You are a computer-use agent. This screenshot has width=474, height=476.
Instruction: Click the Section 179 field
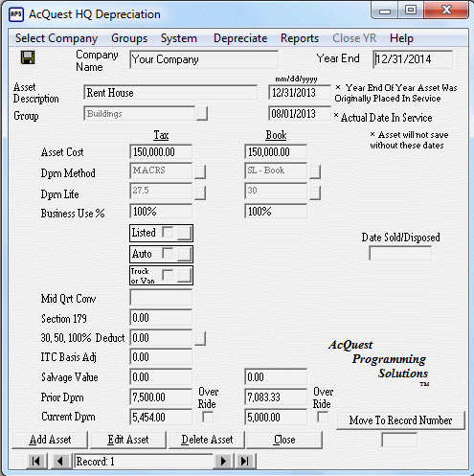161,318
